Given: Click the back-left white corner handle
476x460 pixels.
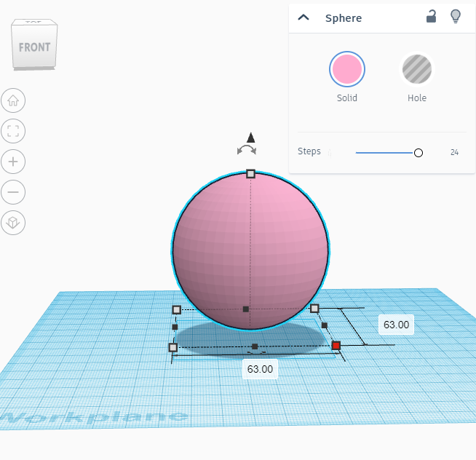Looking at the screenshot, I should [x=176, y=310].
